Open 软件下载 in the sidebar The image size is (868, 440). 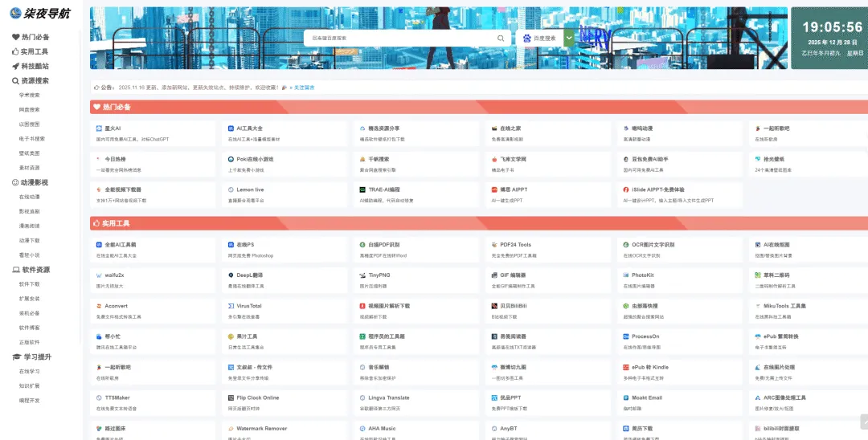30,284
